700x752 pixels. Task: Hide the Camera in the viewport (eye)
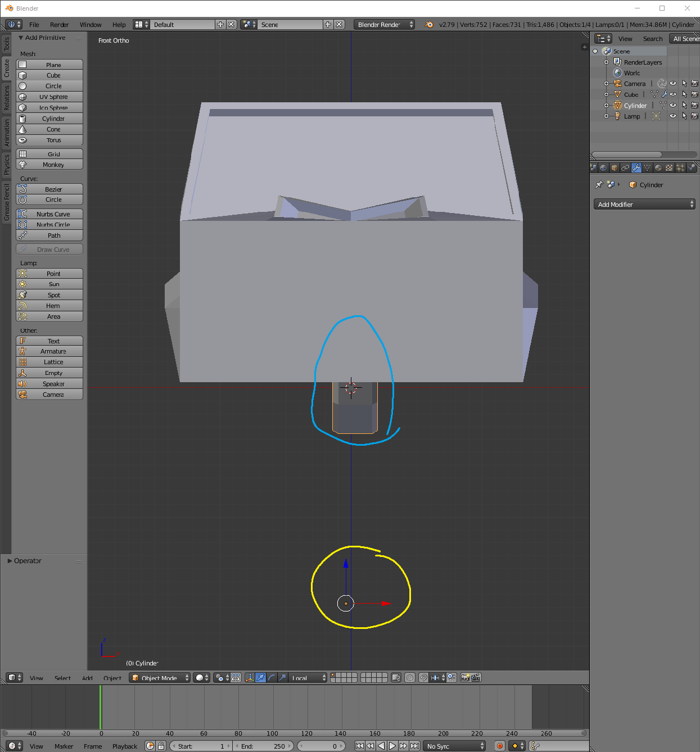coord(673,83)
